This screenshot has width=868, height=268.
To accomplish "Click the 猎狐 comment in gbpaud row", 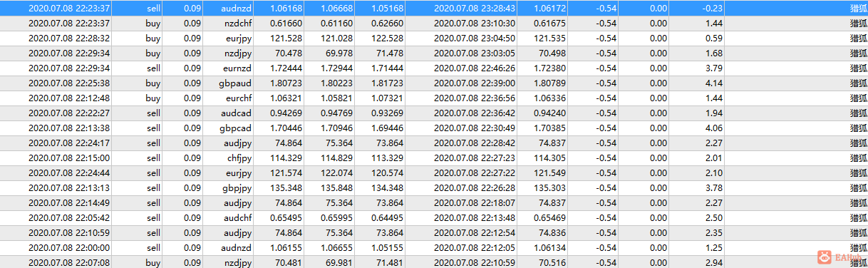I will coord(859,83).
